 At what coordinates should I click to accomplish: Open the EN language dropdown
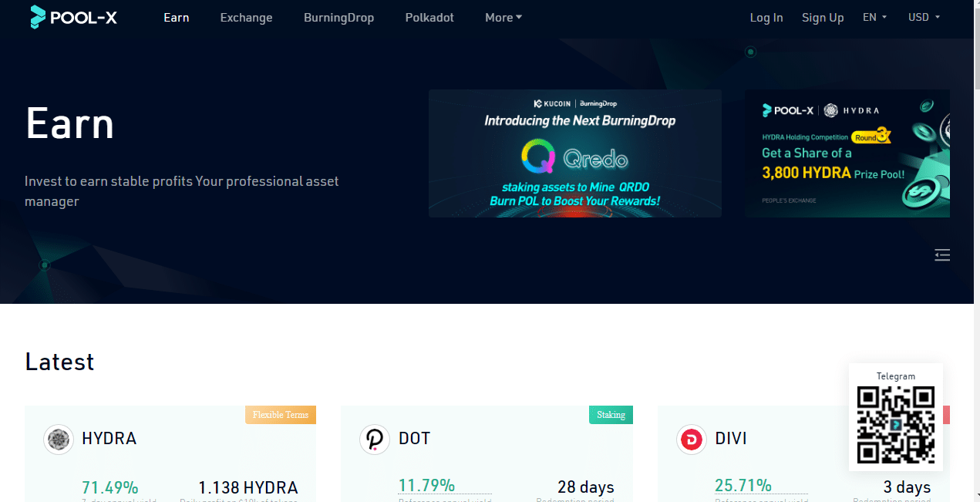click(x=874, y=17)
